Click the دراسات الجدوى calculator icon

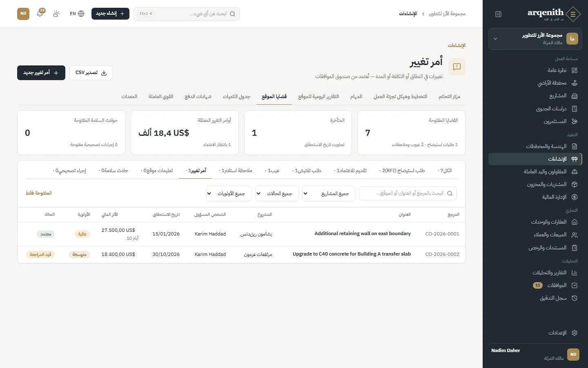[575, 109]
